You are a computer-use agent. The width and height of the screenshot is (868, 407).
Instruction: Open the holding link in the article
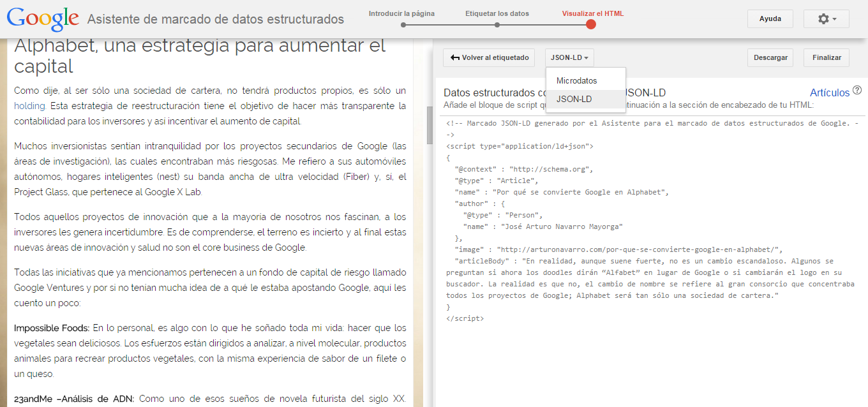(29, 106)
